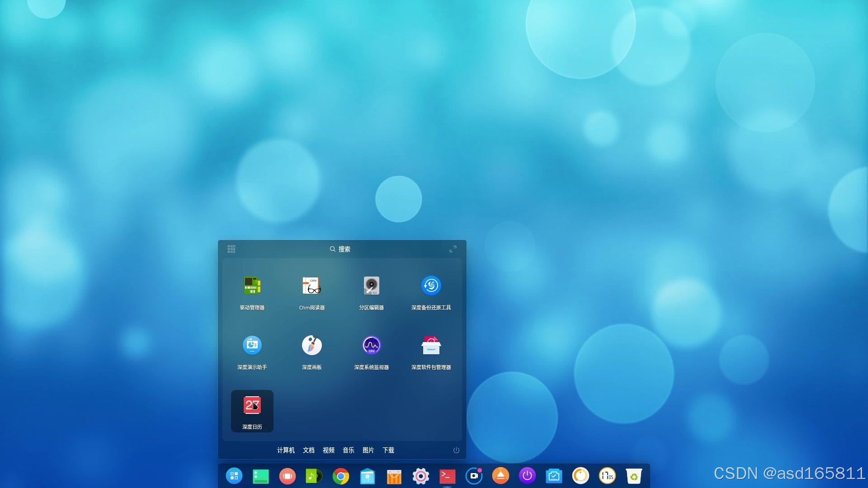Open terminal from dock
Screen dimensions: 868x488
point(448,476)
